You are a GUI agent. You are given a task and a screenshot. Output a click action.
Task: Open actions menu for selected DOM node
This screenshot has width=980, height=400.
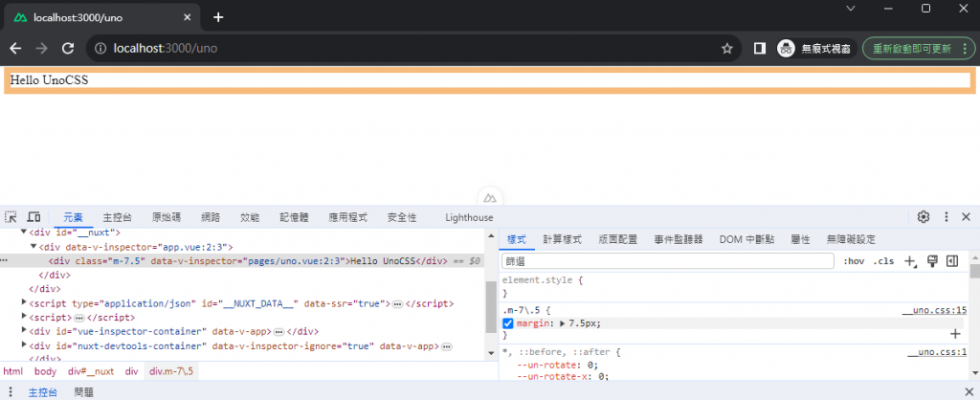6,260
